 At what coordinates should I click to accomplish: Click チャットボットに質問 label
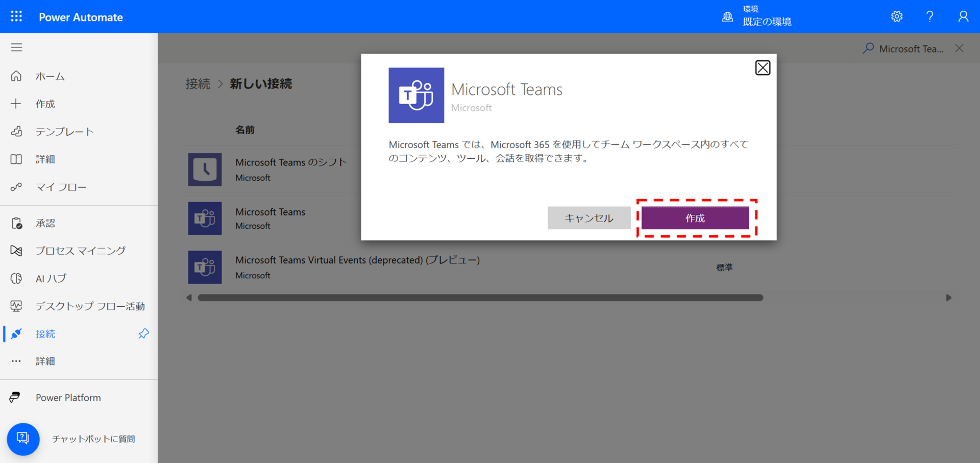pyautogui.click(x=93, y=439)
